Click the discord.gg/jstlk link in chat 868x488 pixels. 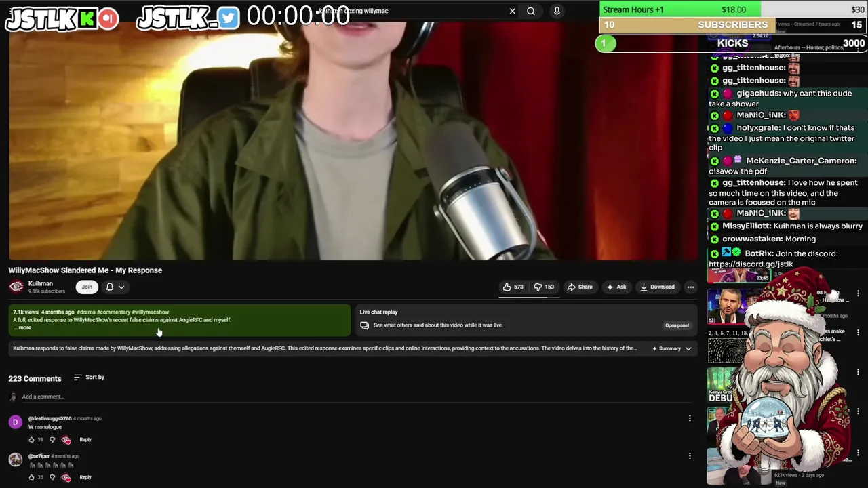tap(751, 264)
